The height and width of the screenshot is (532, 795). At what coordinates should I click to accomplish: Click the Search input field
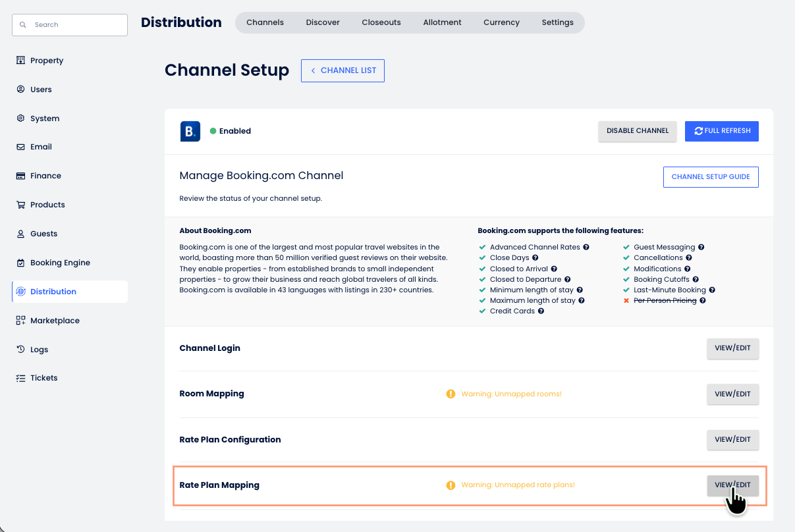(x=70, y=25)
